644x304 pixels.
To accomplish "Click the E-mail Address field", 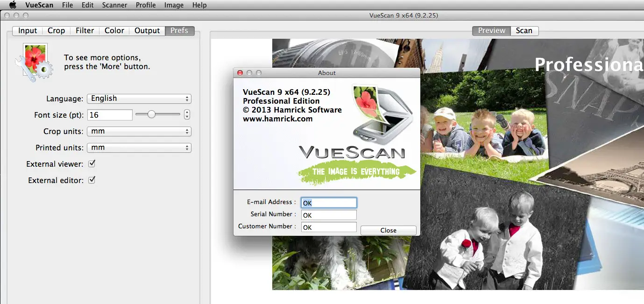I will tap(329, 203).
